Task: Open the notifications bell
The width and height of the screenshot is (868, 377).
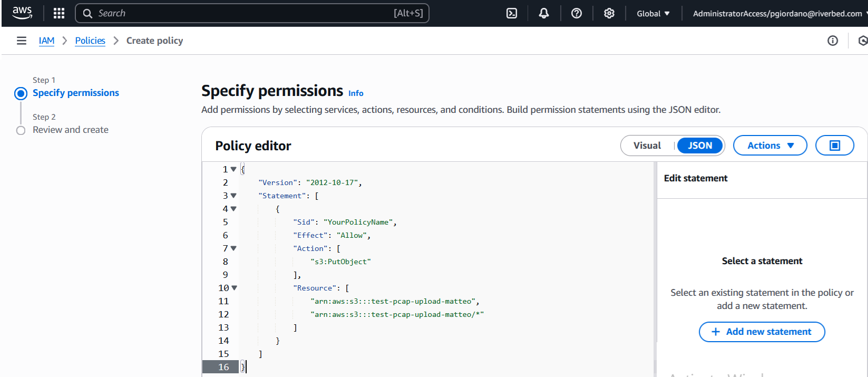Action: pos(543,13)
